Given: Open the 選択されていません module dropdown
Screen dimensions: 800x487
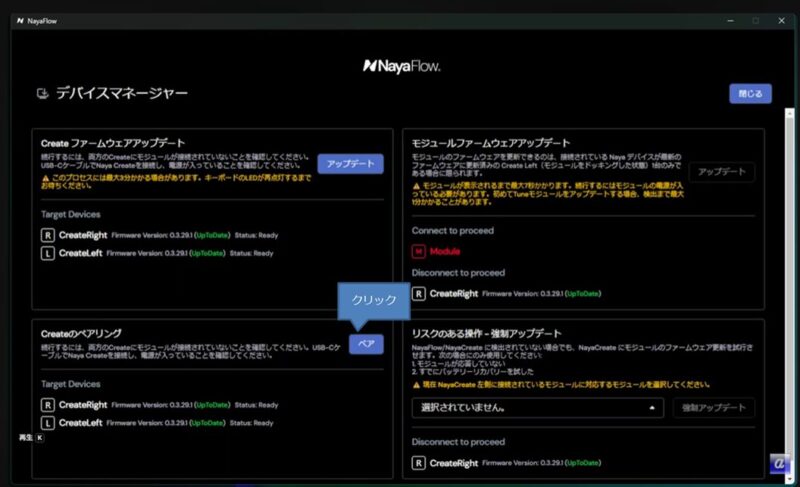Looking at the screenshot, I should [537, 407].
